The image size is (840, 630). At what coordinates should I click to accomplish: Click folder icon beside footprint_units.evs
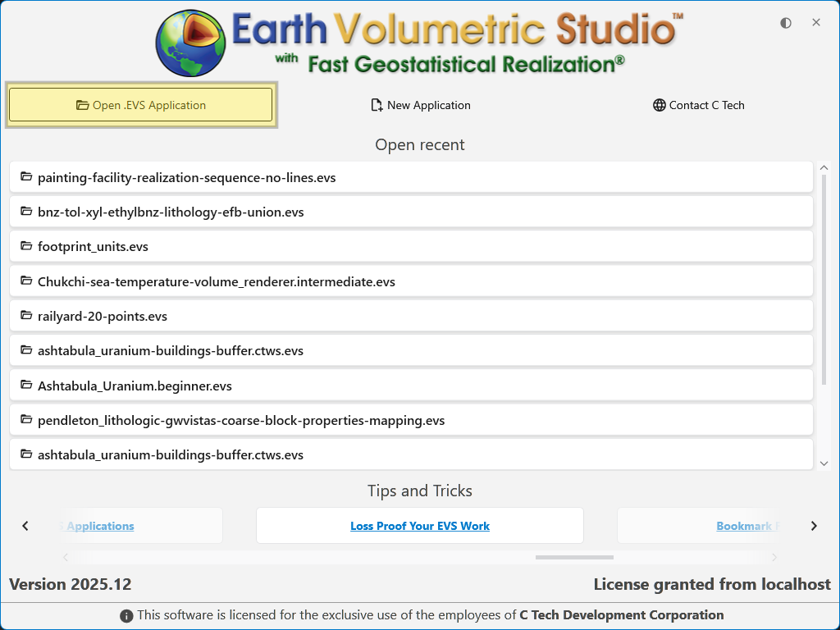pyautogui.click(x=26, y=246)
